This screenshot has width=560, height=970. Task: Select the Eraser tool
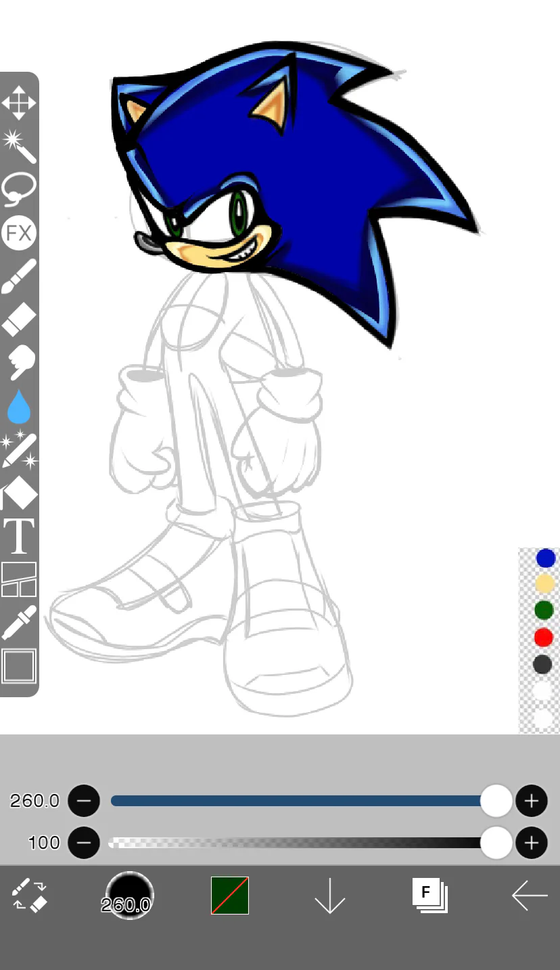pyautogui.click(x=19, y=319)
